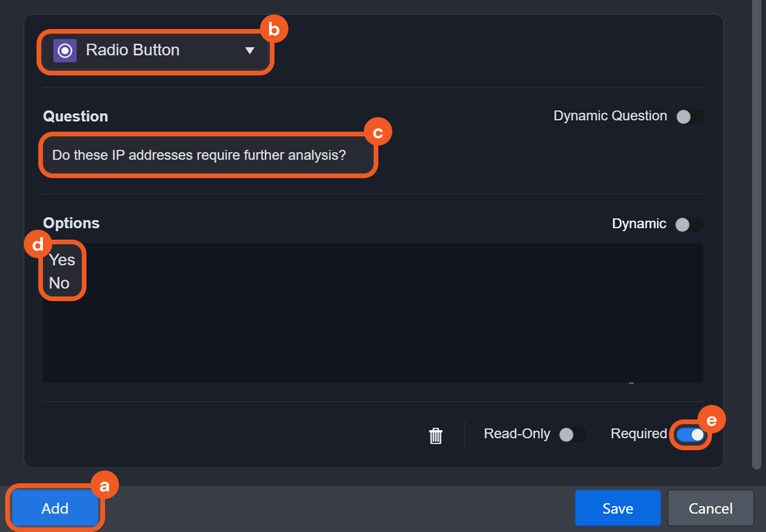Place cursor on the Yes option line
766x532 pixels.
[x=62, y=260]
